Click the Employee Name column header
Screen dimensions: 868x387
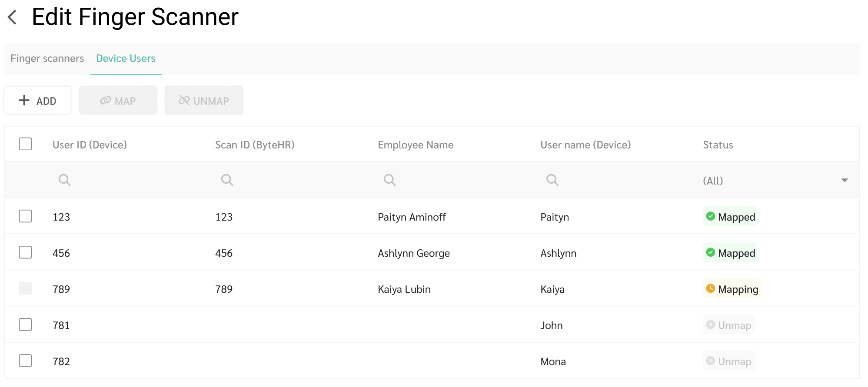pos(415,145)
